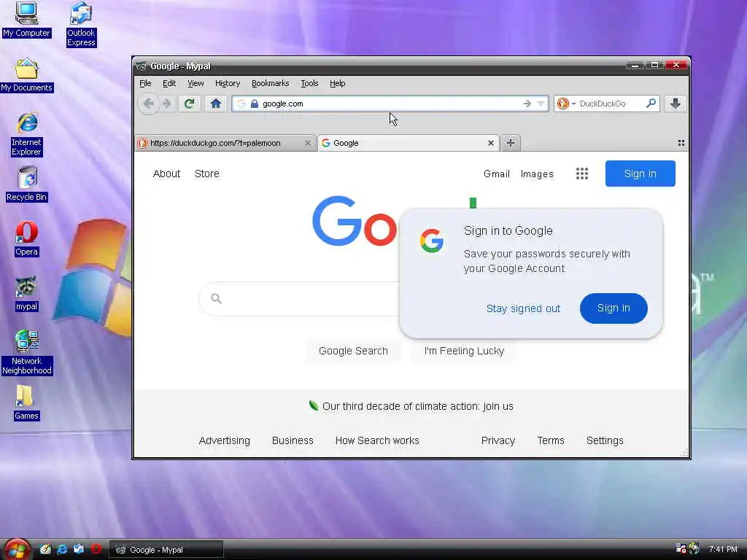Viewport: 747px width, 560px height.
Task: Open the Images link
Action: pos(537,174)
